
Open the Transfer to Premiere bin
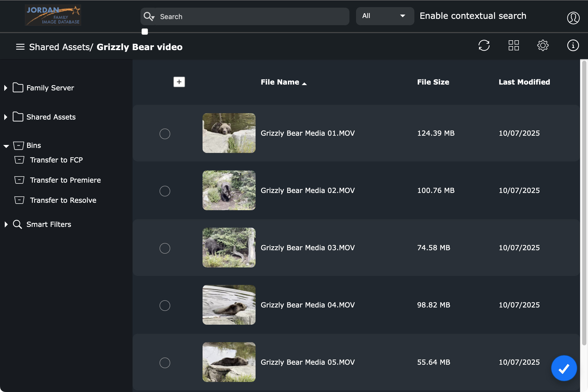(65, 180)
